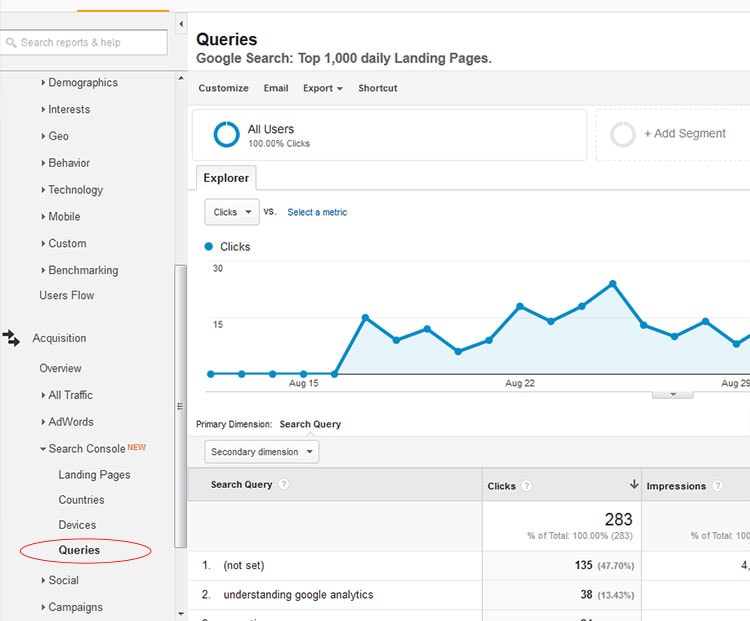Expand All Traffic section
Viewport: 750px width, 621px height.
67,395
